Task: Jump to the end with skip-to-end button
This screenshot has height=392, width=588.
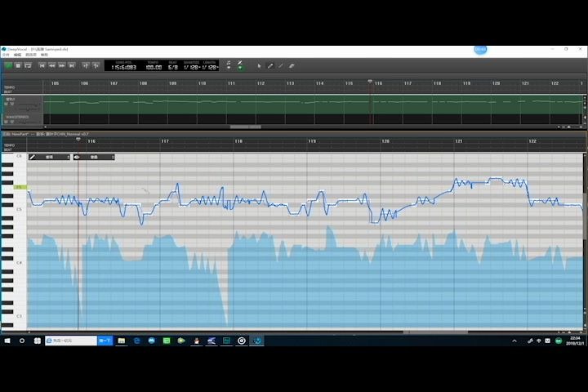Action: click(72, 65)
